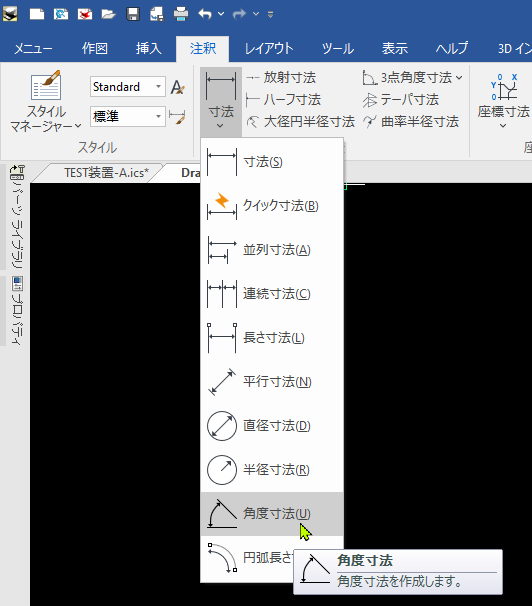
Task: Open the redo history dropdown arrow
Action: (x=256, y=14)
